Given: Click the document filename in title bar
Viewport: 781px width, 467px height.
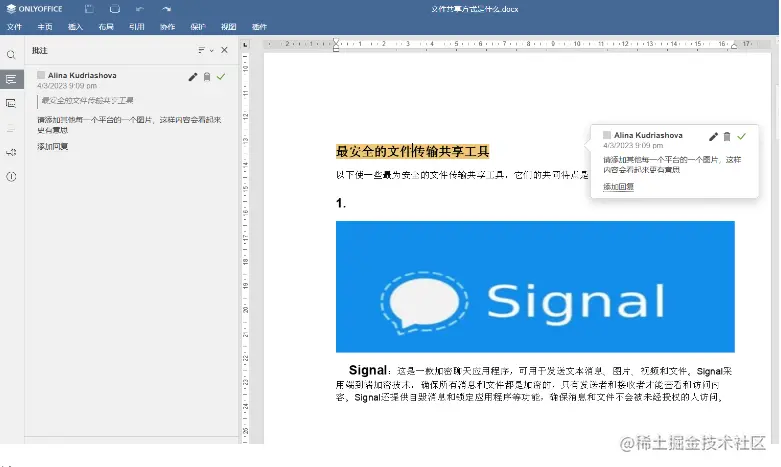Looking at the screenshot, I should [x=475, y=9].
